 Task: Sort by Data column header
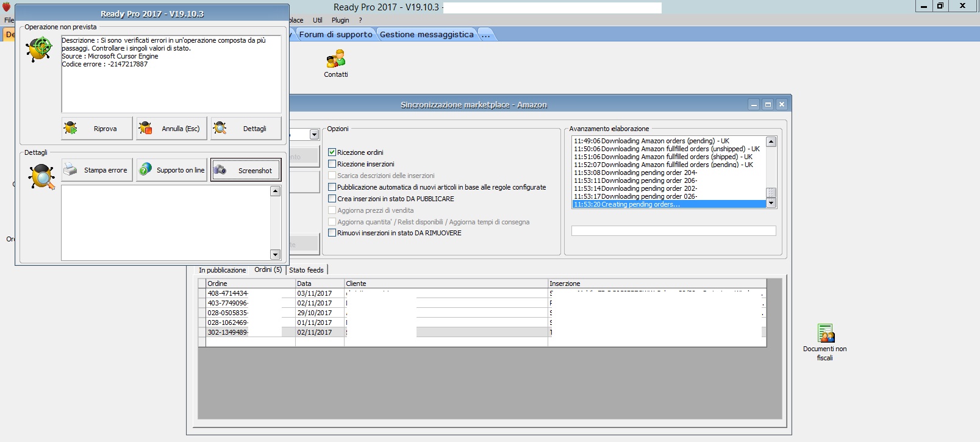click(320, 283)
